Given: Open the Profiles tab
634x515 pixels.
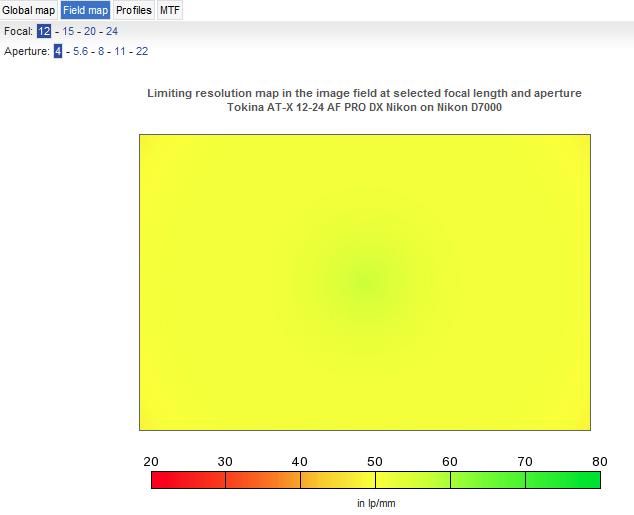Looking at the screenshot, I should pos(134,10).
